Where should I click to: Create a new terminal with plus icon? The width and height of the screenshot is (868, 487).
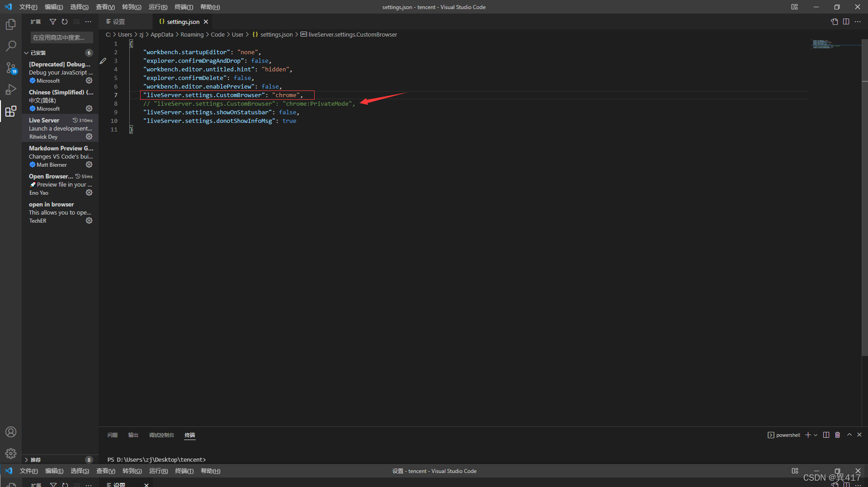point(808,435)
